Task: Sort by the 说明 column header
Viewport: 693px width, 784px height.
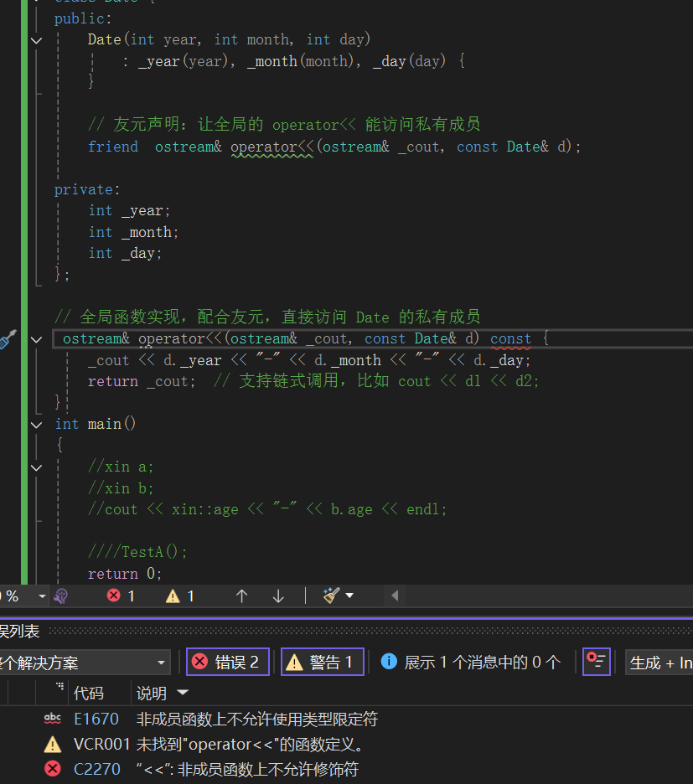Action: click(151, 693)
